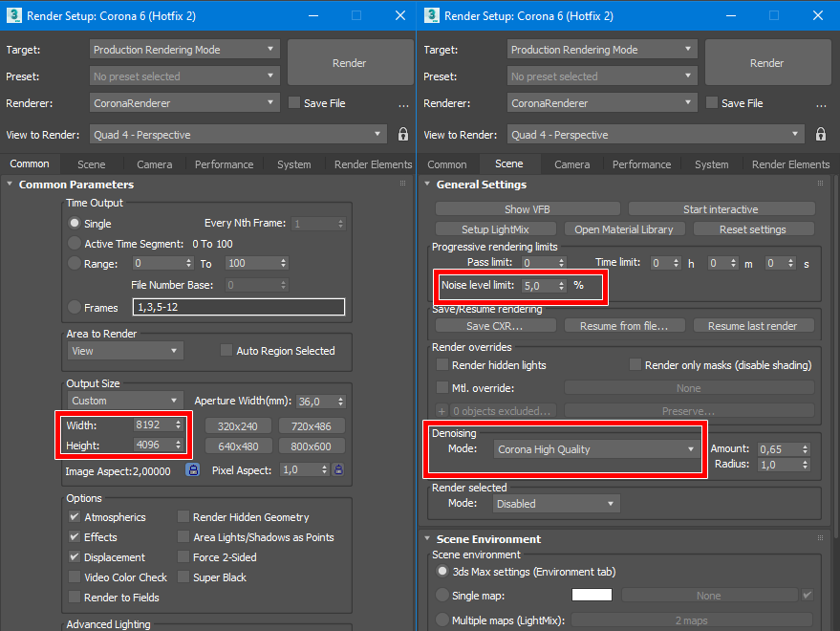Open the '...' file options in right window
This screenshot has height=631, width=840.
pos(821,104)
